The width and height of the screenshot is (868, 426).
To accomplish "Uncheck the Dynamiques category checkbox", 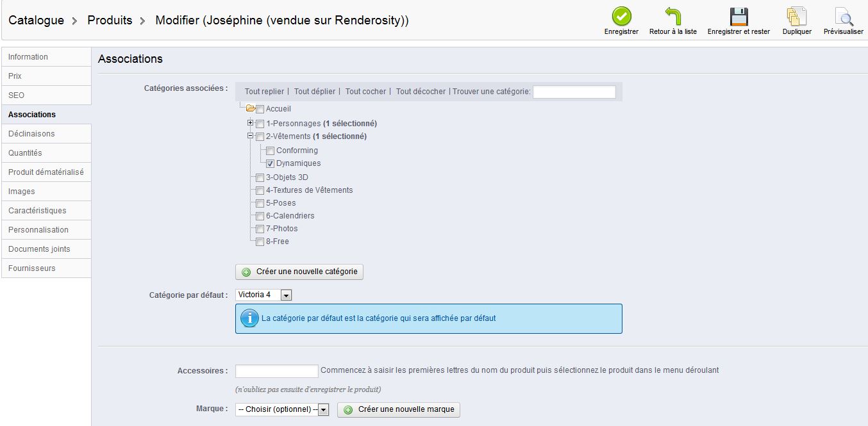I will pos(271,164).
